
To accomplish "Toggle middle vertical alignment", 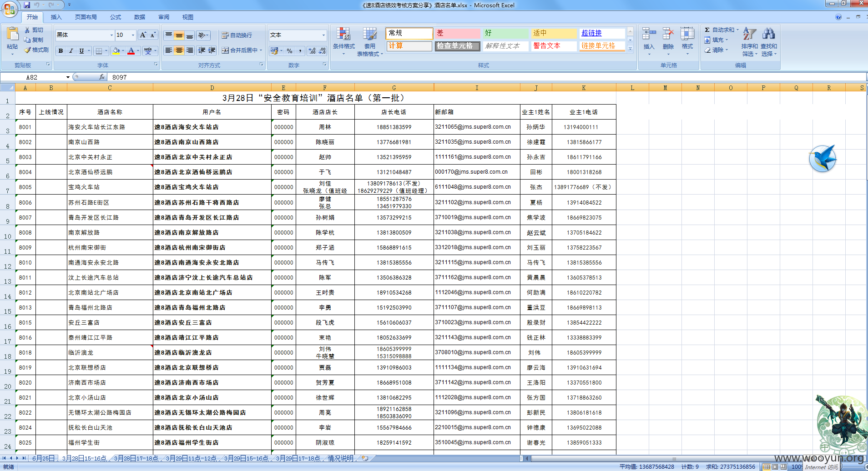I will pos(179,35).
